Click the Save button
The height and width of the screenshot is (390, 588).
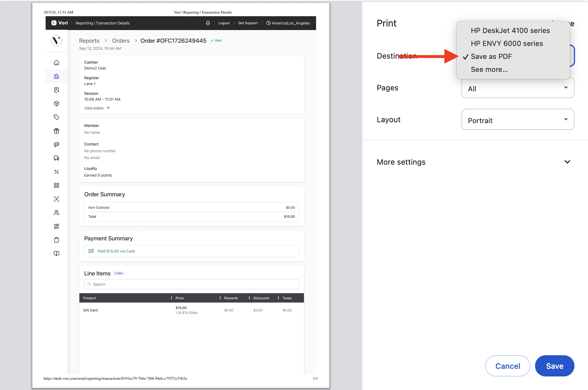point(554,366)
